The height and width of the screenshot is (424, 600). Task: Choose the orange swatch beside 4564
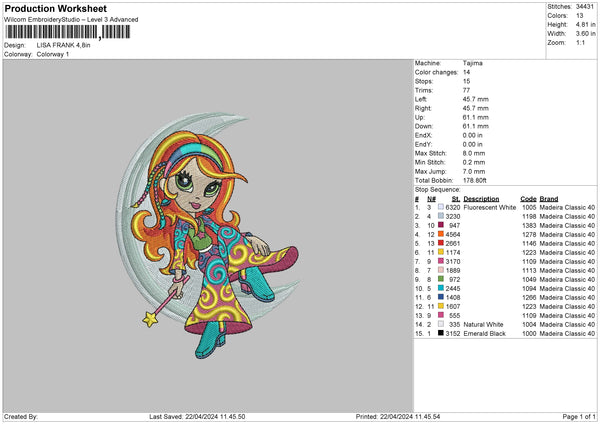441,234
